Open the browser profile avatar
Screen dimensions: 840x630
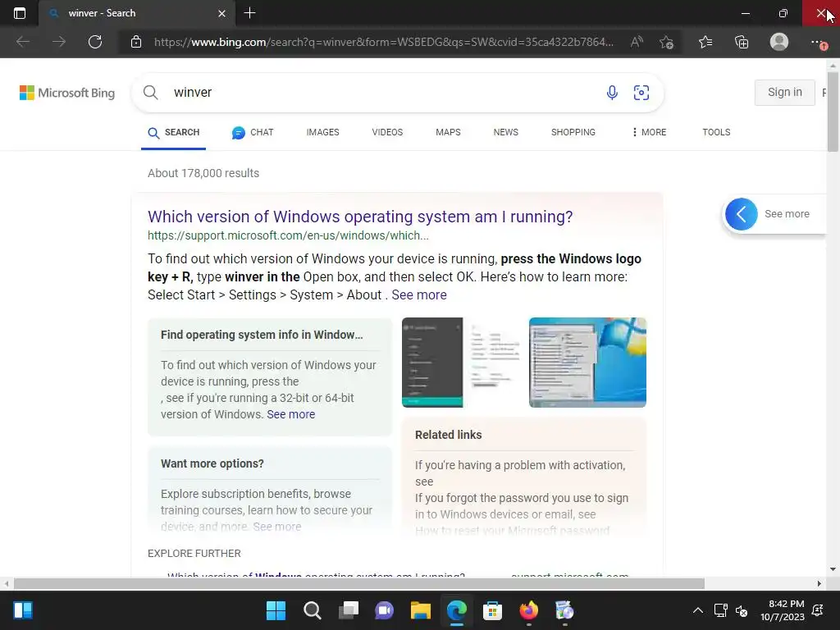click(779, 42)
